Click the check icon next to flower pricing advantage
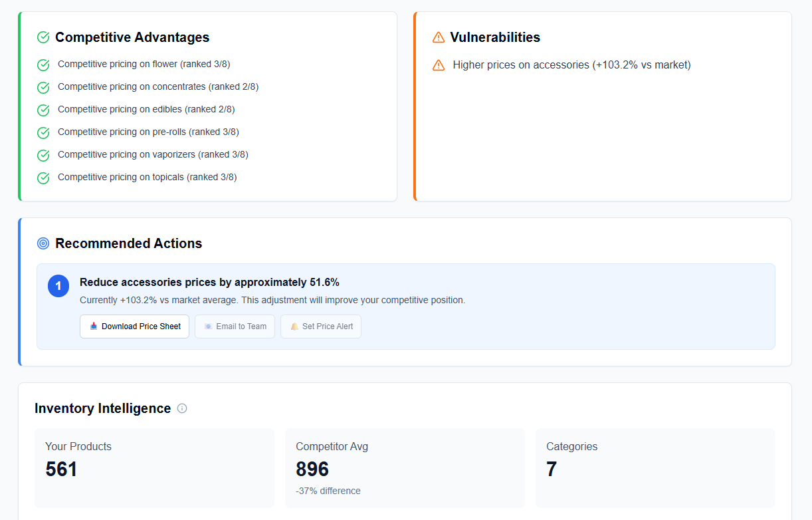Screen dimensions: 812x520 pos(43,65)
